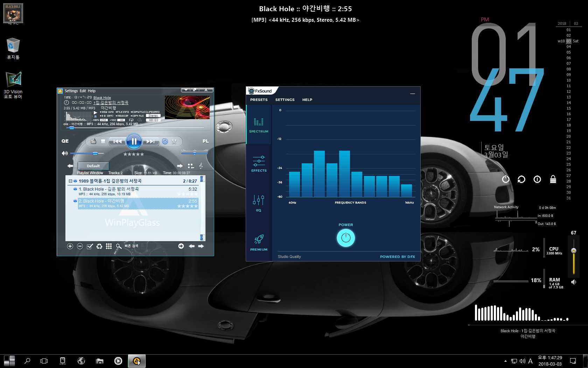
Task: Skip to the next track in player
Action: [150, 141]
